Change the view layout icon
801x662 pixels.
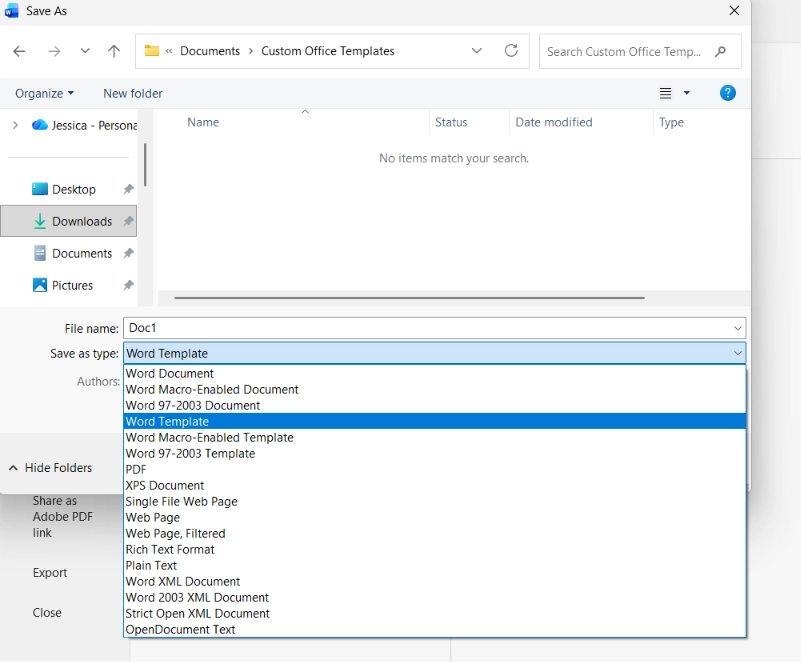click(665, 93)
